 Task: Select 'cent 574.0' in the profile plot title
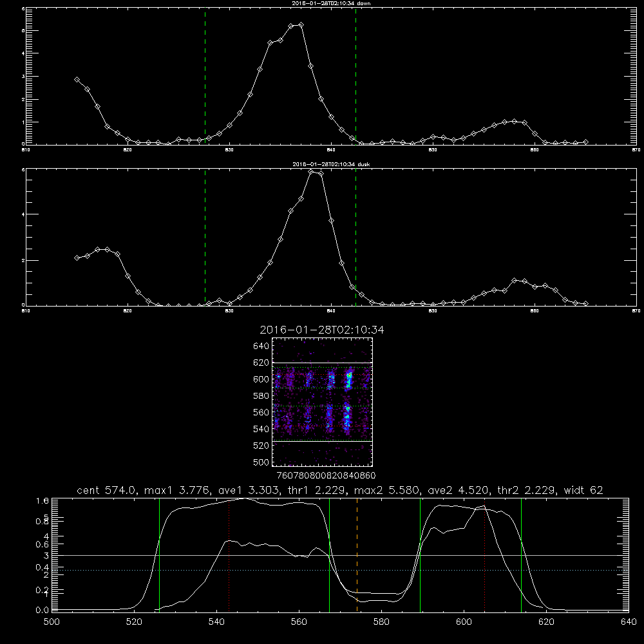pos(107,490)
